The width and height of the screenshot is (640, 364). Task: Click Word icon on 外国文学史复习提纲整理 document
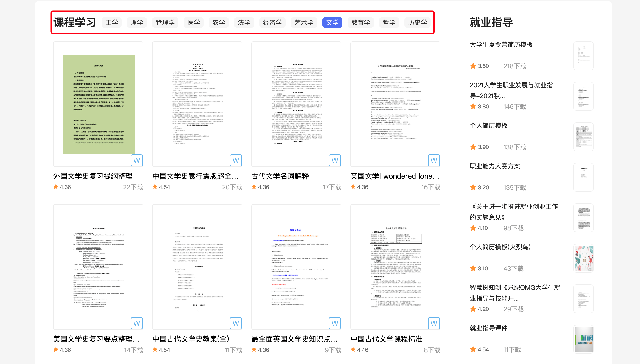137,160
